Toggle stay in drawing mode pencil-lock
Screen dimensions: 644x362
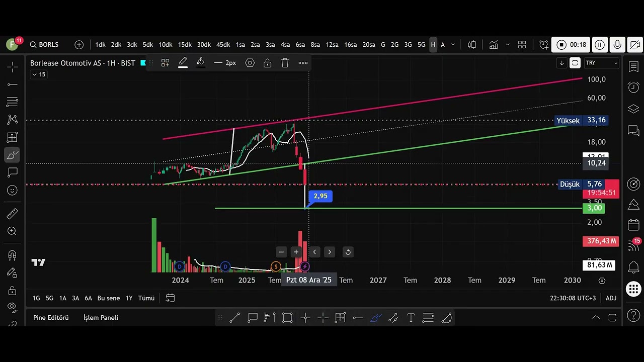tap(12, 273)
